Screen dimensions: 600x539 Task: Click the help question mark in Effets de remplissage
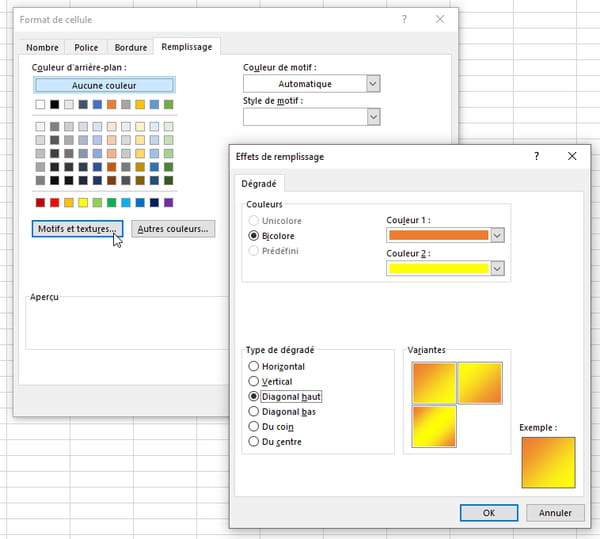point(536,156)
